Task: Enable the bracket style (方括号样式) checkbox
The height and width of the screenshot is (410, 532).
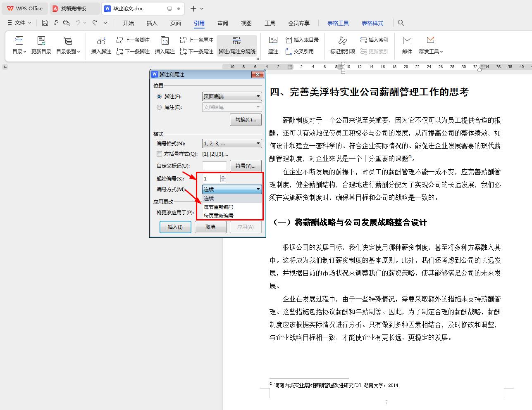Action: click(159, 154)
